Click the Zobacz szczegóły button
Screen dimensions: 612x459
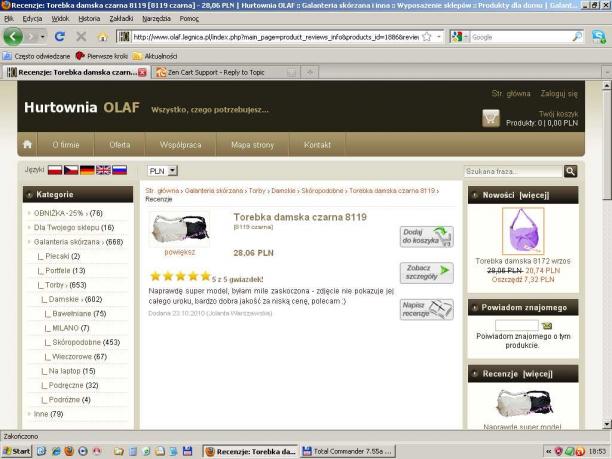(427, 272)
